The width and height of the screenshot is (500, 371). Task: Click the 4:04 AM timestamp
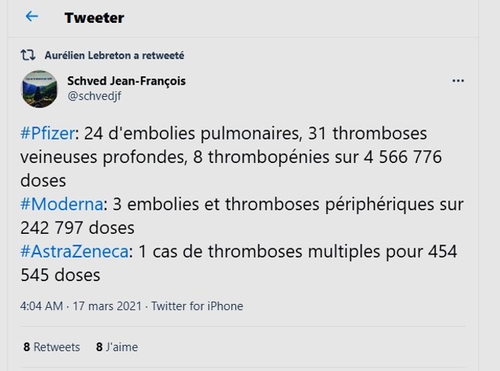(x=41, y=306)
